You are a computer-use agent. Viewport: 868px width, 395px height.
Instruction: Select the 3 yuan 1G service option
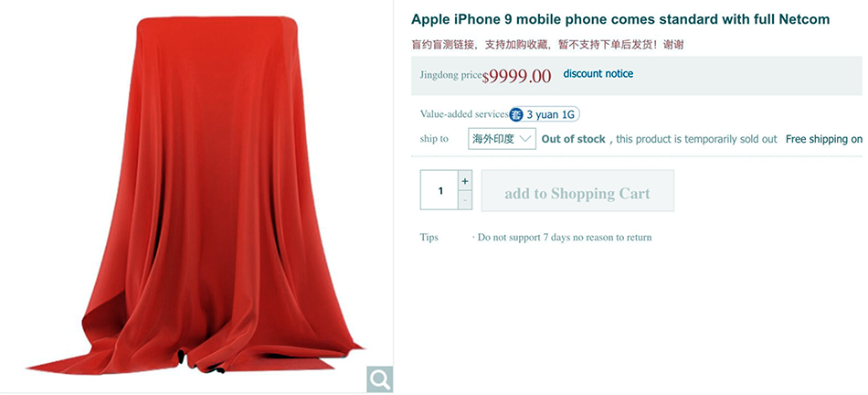point(545,114)
